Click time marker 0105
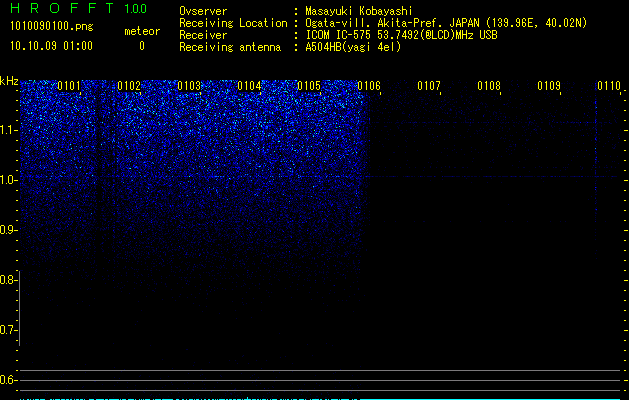Image resolution: width=629 pixels, height=400 pixels. [309, 86]
